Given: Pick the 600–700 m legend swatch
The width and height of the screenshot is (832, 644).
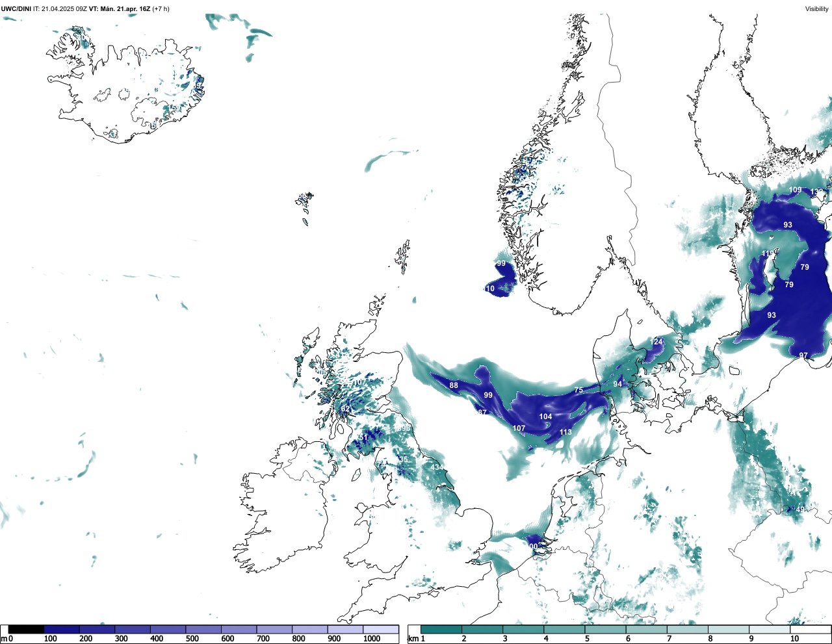Looking at the screenshot, I should pos(239,629).
